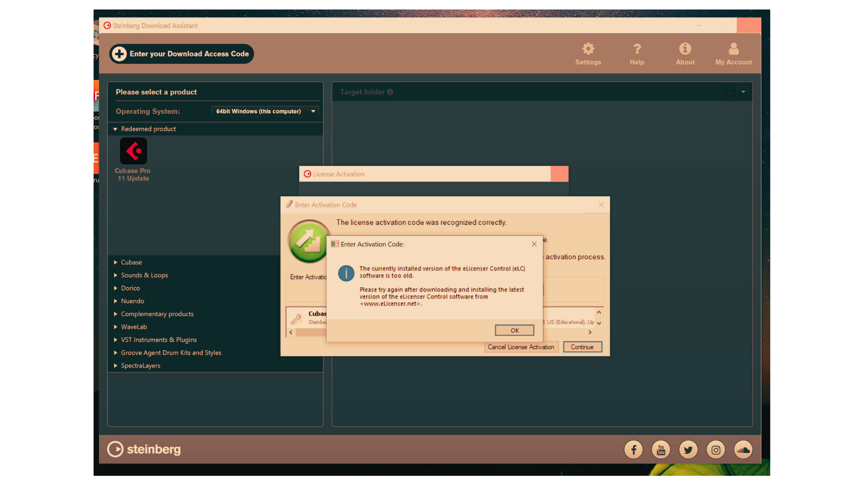Open Steinberg Facebook page icon
The image size is (868, 488).
[633, 450]
